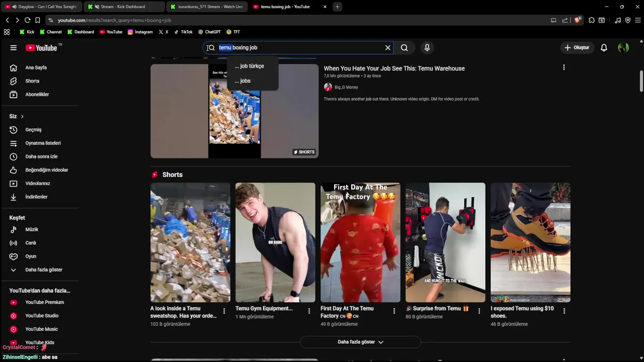The image size is (644, 362).
Task: Open First Day At Temu Factory Short
Action: coord(360,242)
